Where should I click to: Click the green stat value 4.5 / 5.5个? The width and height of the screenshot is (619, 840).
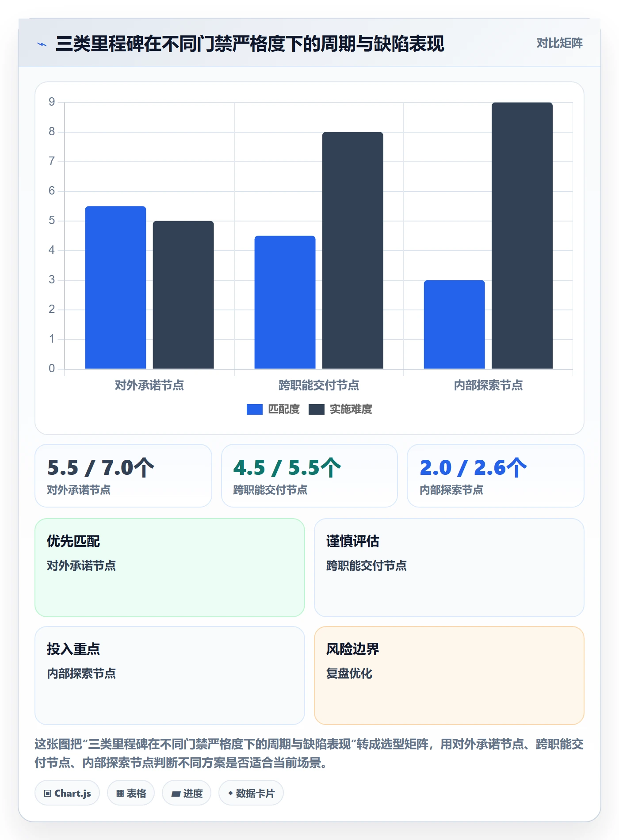(x=287, y=468)
